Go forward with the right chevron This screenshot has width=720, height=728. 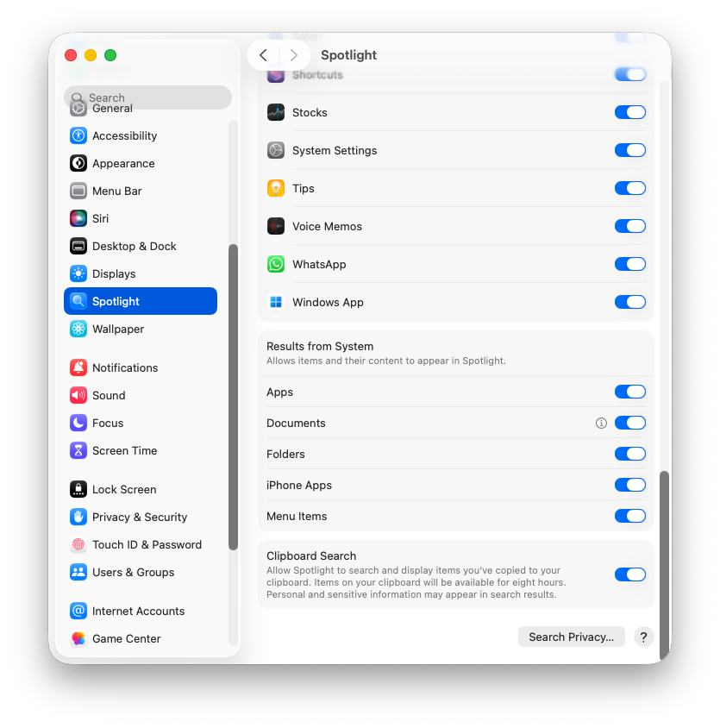pos(294,55)
